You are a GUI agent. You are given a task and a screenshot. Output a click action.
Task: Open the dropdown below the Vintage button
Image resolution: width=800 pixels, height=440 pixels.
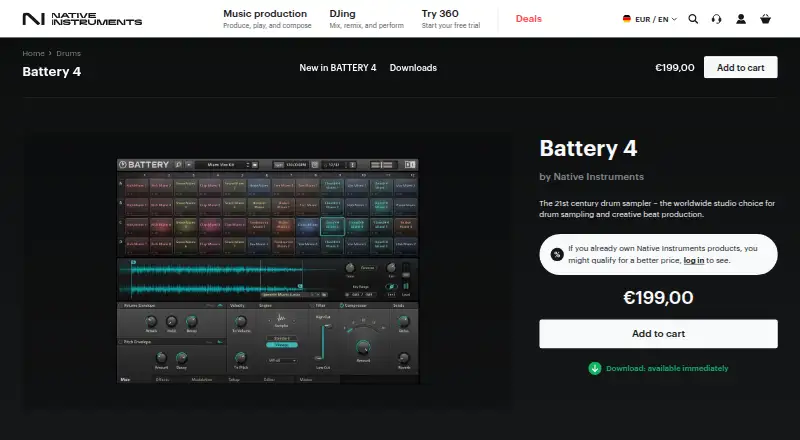pyautogui.click(x=282, y=360)
